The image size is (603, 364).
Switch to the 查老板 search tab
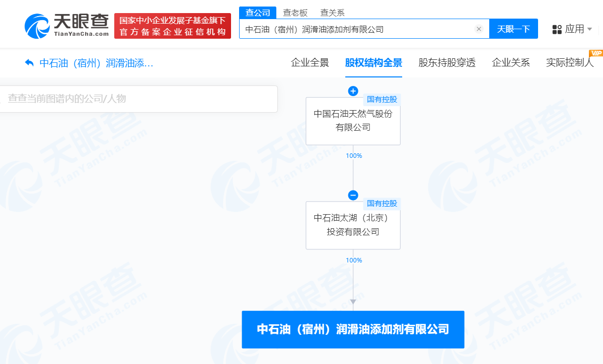pos(295,13)
